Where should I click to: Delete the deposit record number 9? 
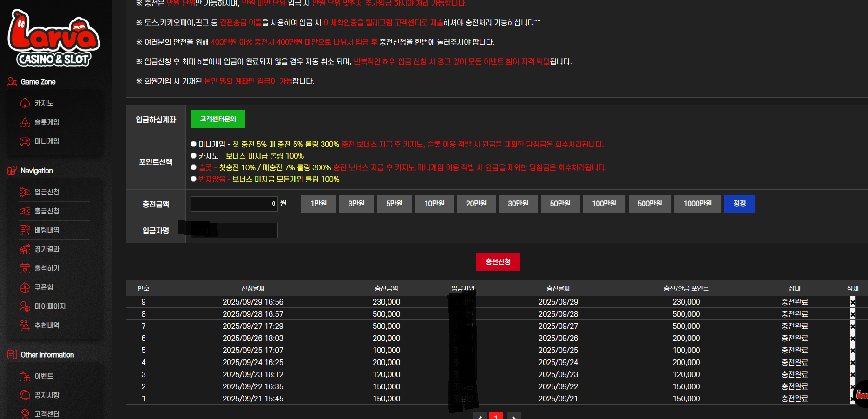click(x=853, y=302)
